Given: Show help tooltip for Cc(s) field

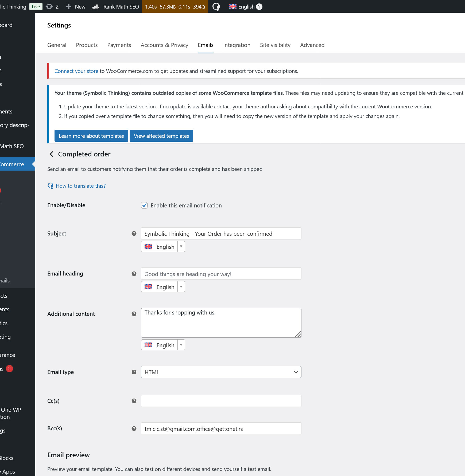Looking at the screenshot, I should 134,401.
